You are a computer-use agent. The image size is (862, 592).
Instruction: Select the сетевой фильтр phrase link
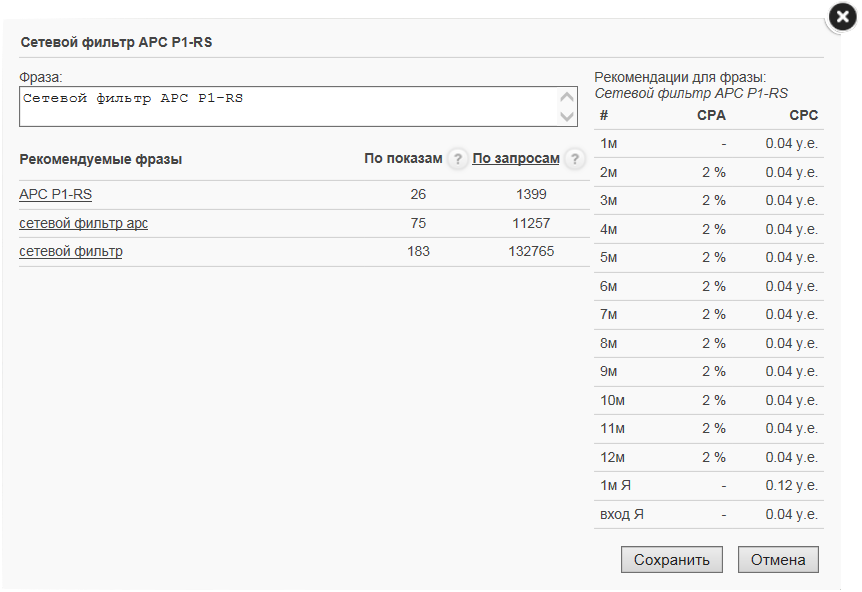tap(71, 251)
